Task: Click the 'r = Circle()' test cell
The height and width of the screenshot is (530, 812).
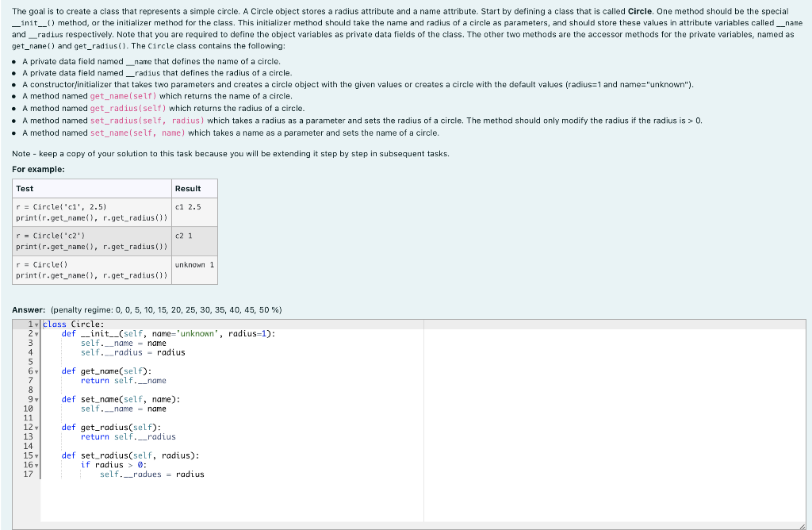Action: click(x=92, y=270)
